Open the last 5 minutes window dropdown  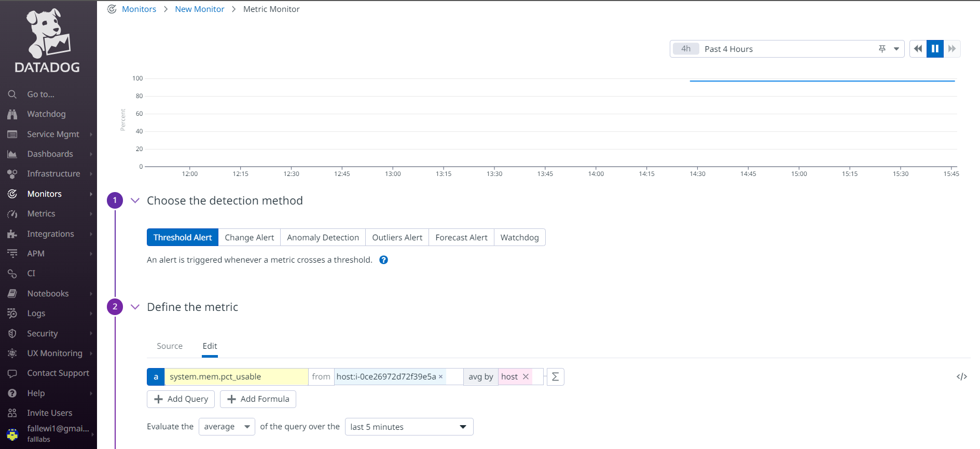pyautogui.click(x=409, y=427)
